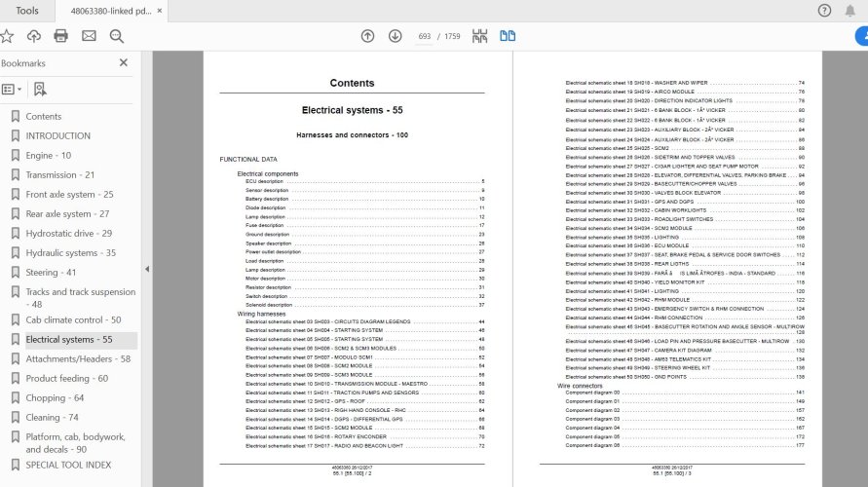Open SH017 - RADIO AND BEACON LIGHT entry
868x487 pixels.
pyautogui.click(x=364, y=445)
